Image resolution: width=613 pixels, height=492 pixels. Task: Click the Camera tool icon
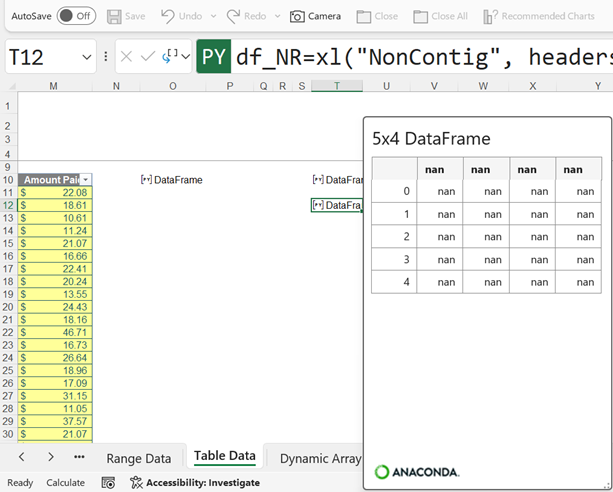(297, 16)
